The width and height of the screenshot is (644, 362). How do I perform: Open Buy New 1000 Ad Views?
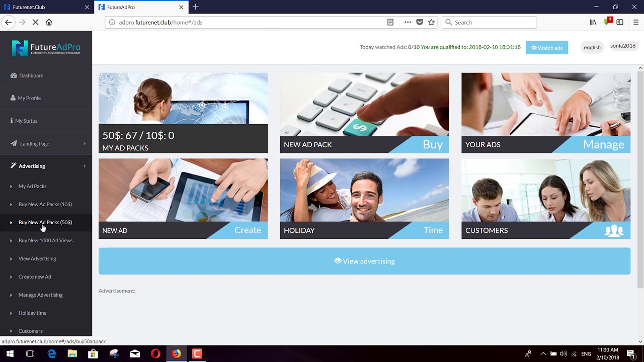(x=45, y=240)
